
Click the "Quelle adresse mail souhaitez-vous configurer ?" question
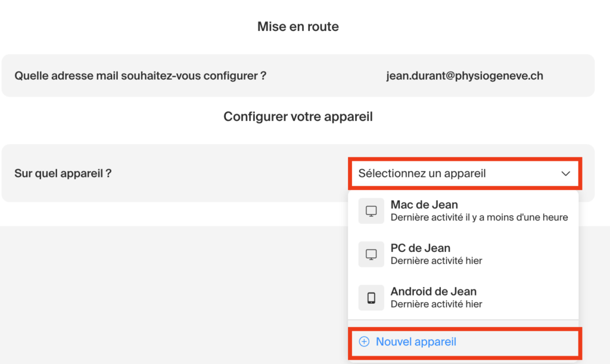[140, 76]
